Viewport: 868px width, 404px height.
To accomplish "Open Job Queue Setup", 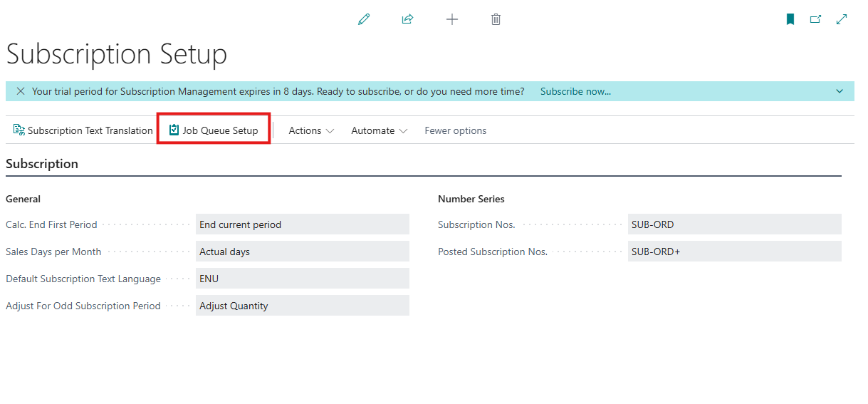I will [x=214, y=130].
